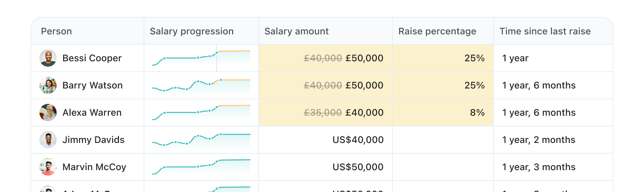Select Barry Watson's 25% raise cell
Image resolution: width=644 pixels, height=192 pixels.
[x=474, y=85]
